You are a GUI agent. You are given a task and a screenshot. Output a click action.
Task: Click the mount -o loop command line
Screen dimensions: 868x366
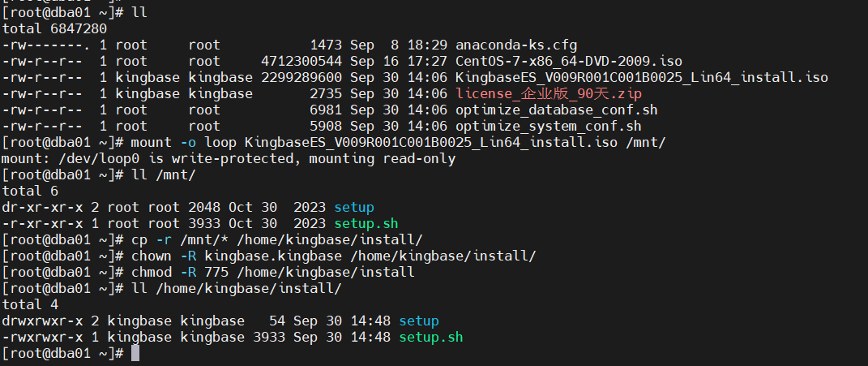click(398, 143)
